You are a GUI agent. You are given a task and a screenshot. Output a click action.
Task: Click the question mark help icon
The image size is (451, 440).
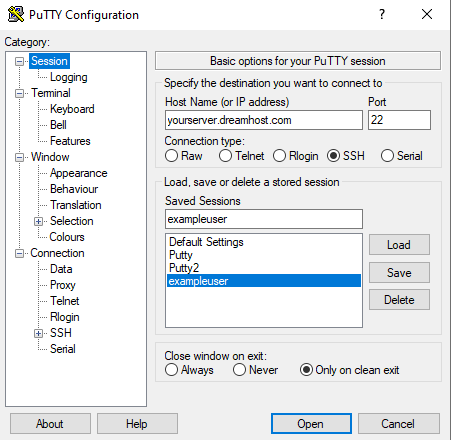coord(382,14)
